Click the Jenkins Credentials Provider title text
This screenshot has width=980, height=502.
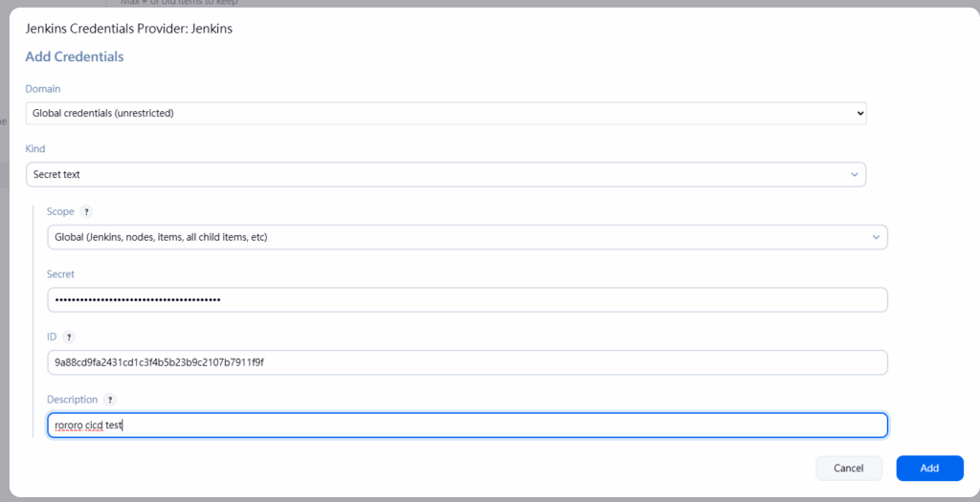tap(128, 29)
